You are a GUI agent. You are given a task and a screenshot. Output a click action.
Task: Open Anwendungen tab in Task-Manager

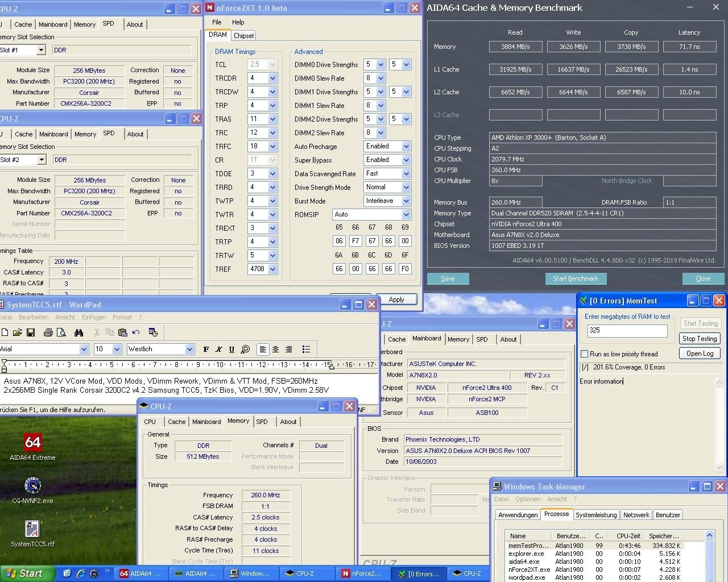pos(518,515)
